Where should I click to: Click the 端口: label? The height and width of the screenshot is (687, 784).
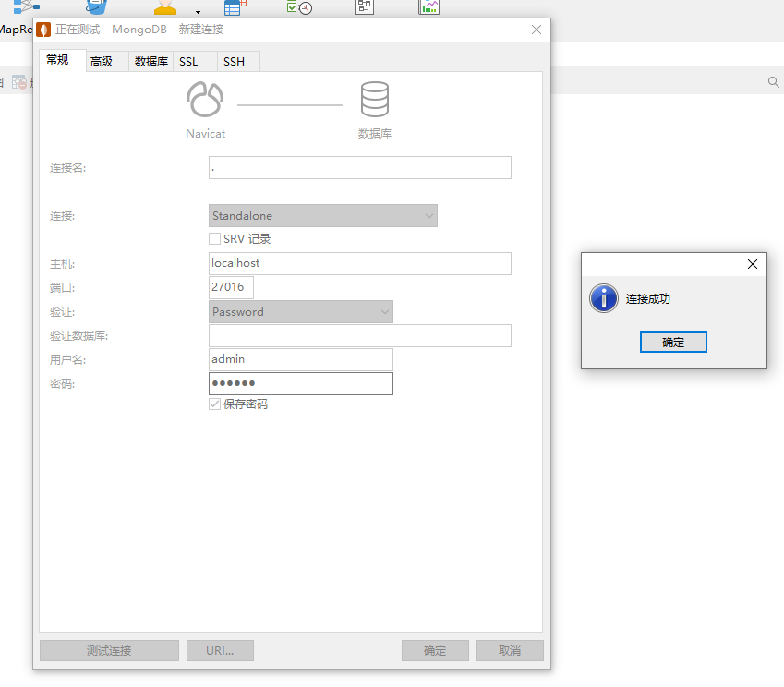63,288
